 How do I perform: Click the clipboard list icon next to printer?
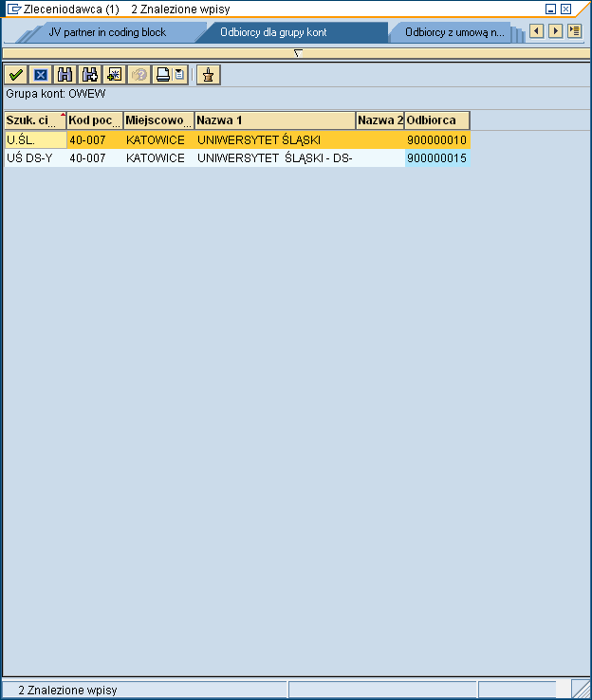pos(180,75)
